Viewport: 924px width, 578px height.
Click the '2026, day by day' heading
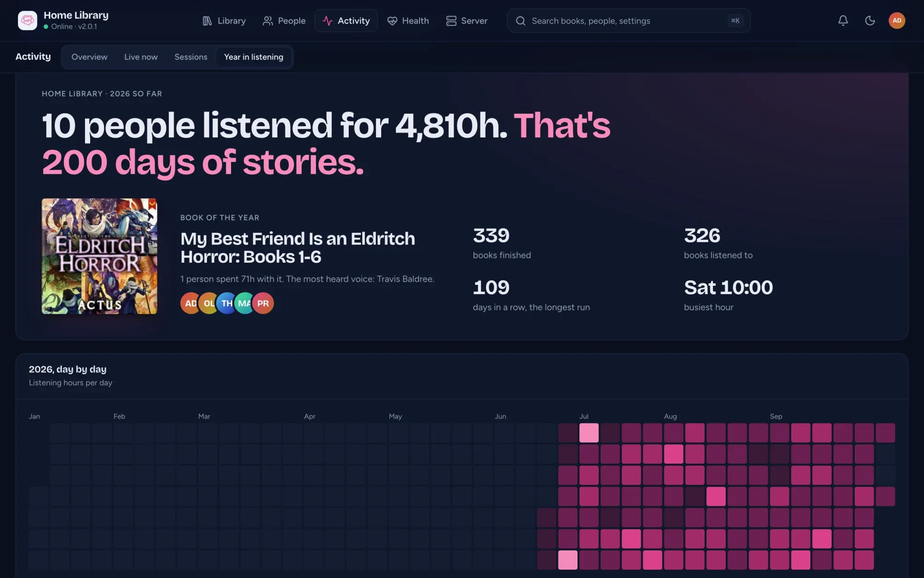click(x=67, y=369)
